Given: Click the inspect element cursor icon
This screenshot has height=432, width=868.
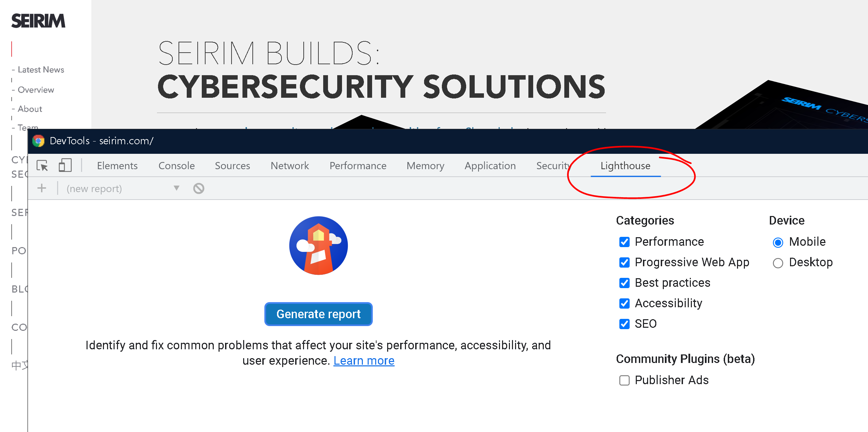Looking at the screenshot, I should 42,166.
